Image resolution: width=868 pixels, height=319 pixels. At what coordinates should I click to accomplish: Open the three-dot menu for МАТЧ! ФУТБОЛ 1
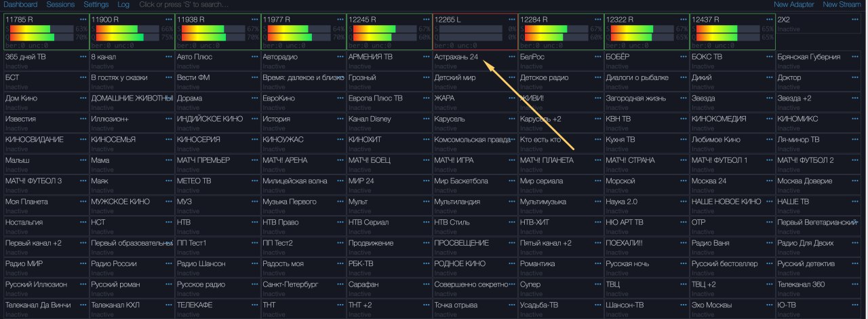coord(769,160)
